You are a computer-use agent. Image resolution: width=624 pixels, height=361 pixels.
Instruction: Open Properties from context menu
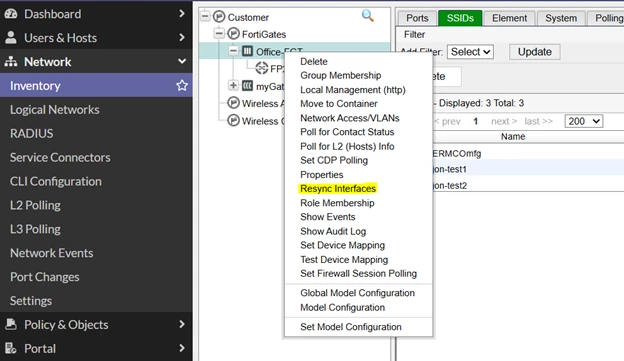(322, 175)
